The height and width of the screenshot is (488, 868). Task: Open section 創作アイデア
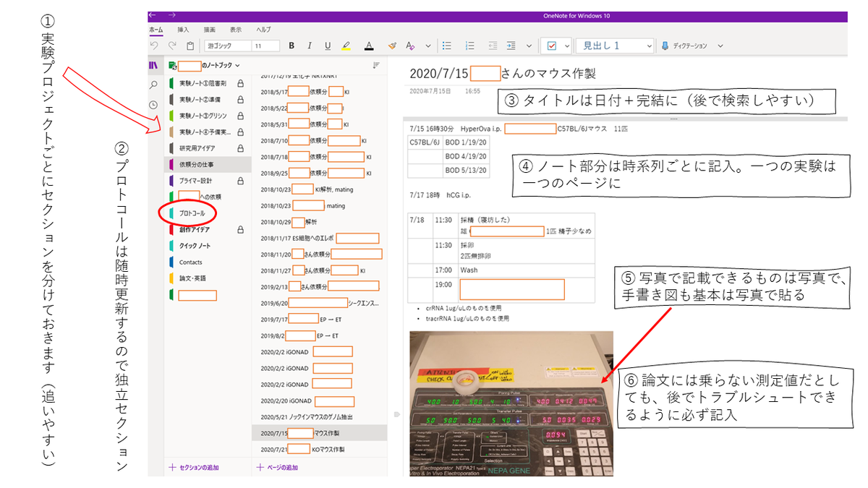(208, 230)
